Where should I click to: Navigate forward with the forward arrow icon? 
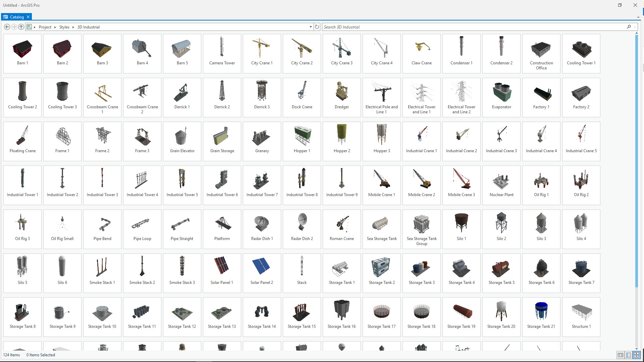[14, 27]
